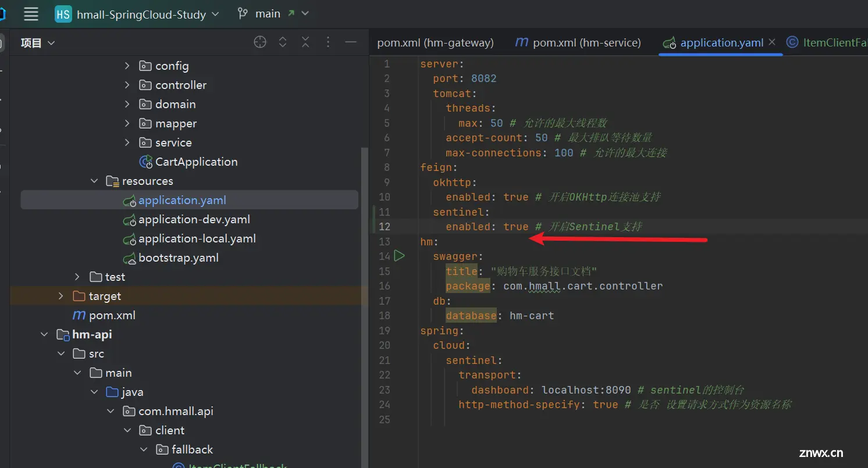Screen dimensions: 868x468
Task: Open the 项目 view selector dropdown
Action: [38, 42]
